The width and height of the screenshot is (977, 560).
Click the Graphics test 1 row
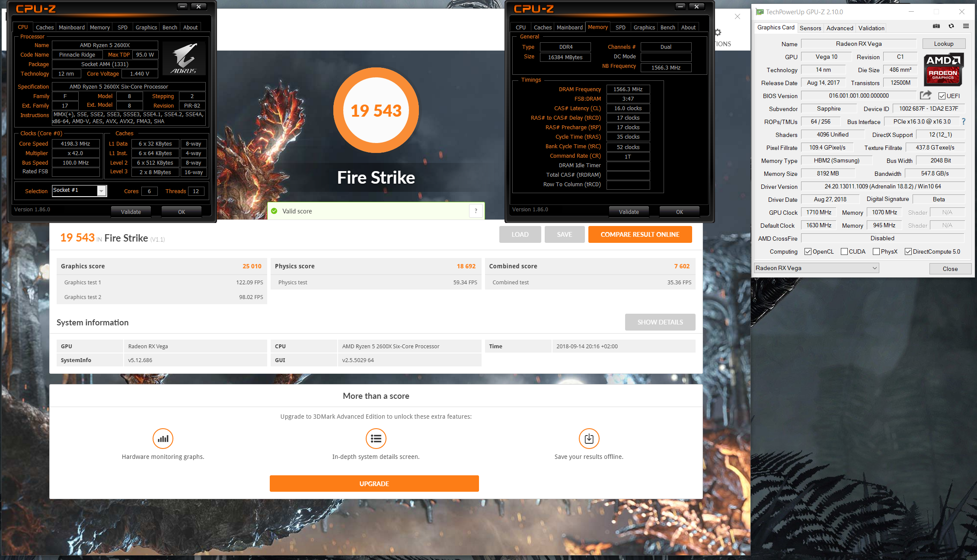(162, 282)
